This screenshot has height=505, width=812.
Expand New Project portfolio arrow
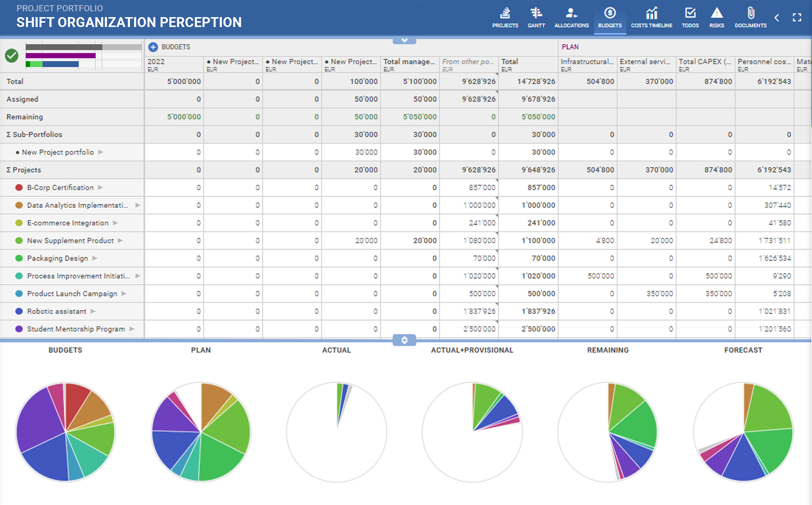tap(101, 152)
